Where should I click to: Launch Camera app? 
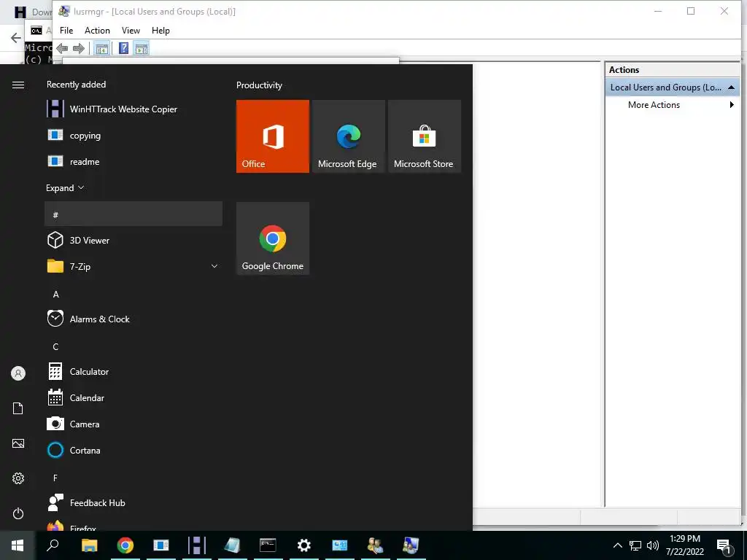[x=133, y=424]
